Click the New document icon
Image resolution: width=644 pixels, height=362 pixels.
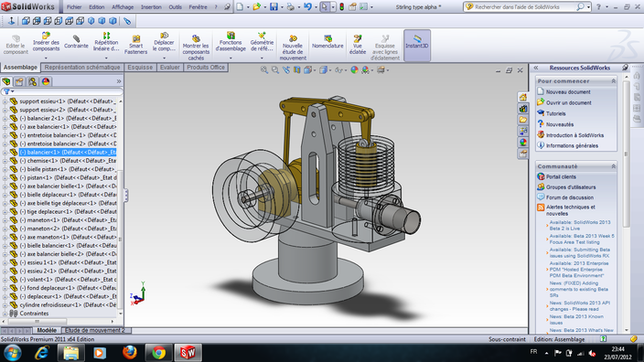point(240,7)
